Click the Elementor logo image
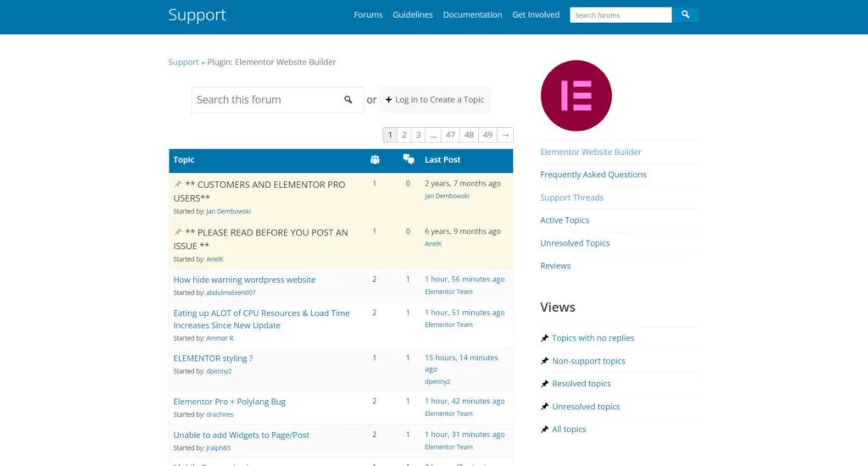868x466 pixels. coord(576,96)
